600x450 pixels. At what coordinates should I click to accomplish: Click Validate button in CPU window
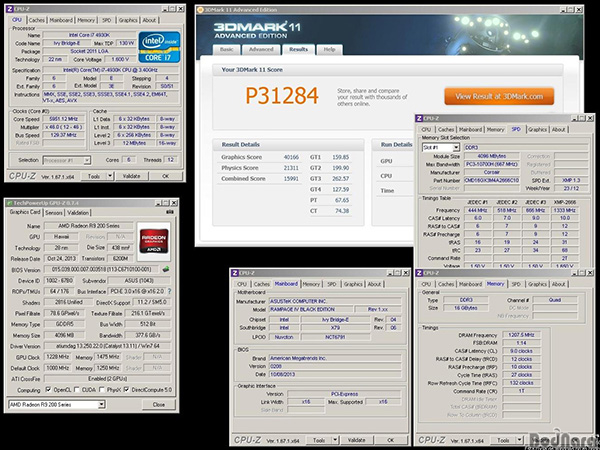click(x=131, y=176)
